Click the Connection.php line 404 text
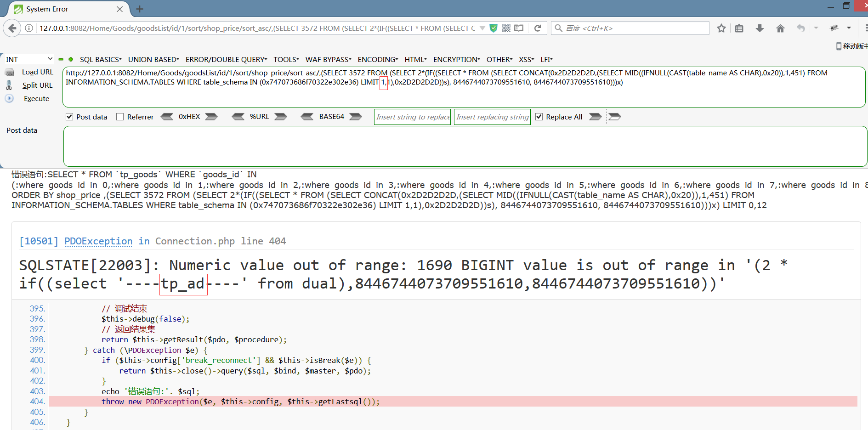Viewport: 868px width, 430px height. [221, 241]
